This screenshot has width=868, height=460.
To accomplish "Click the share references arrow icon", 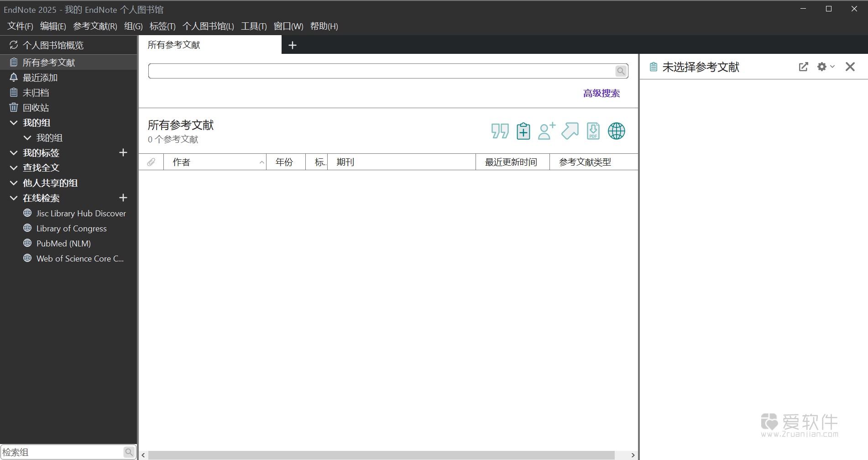I will (570, 131).
